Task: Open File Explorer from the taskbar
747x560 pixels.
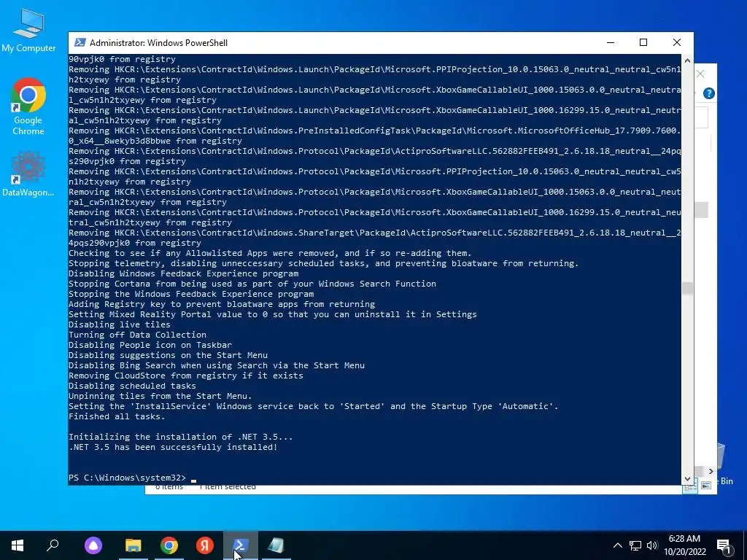Action: 133,545
